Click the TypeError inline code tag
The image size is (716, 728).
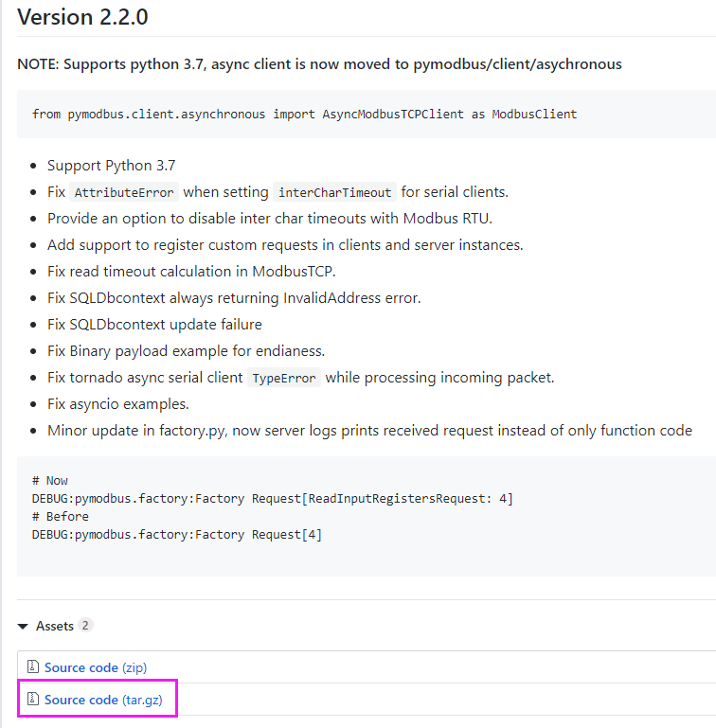tap(284, 378)
